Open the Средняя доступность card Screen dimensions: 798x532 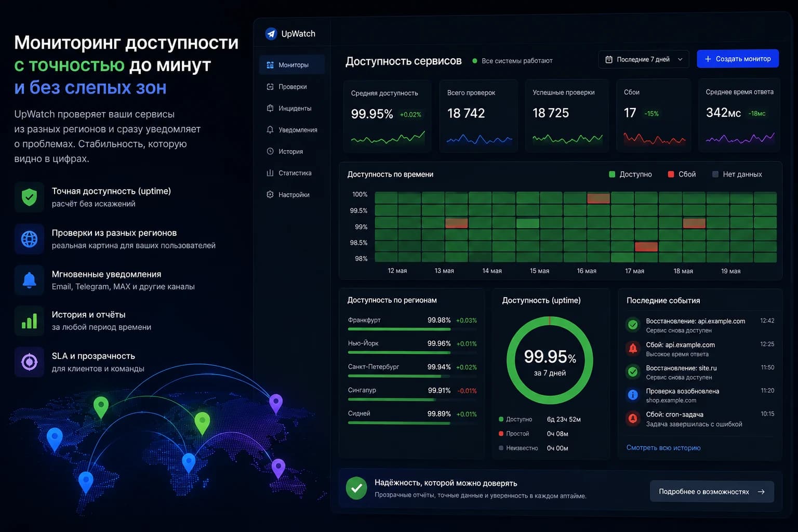coord(388,116)
